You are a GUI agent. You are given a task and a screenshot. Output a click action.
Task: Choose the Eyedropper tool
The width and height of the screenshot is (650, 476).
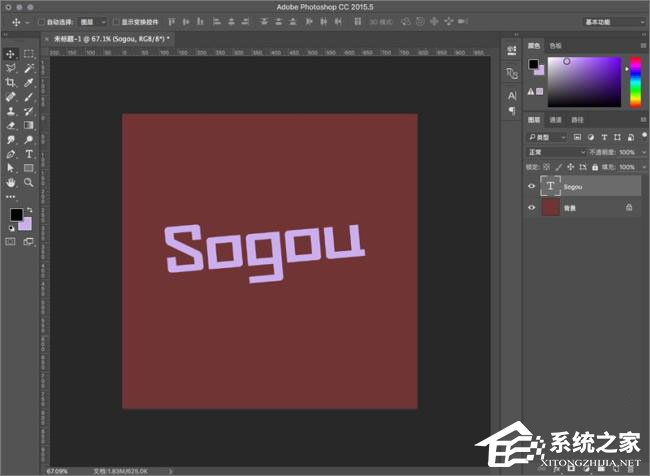29,82
